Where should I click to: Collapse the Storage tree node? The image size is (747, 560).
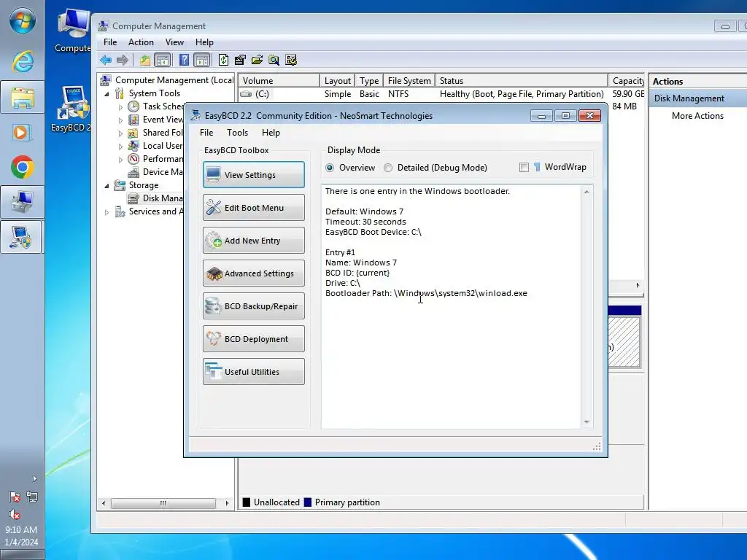[x=107, y=186]
